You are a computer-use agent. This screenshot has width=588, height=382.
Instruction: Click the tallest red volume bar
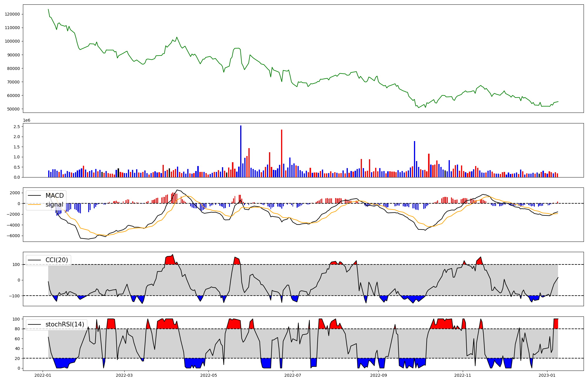pyautogui.click(x=282, y=153)
